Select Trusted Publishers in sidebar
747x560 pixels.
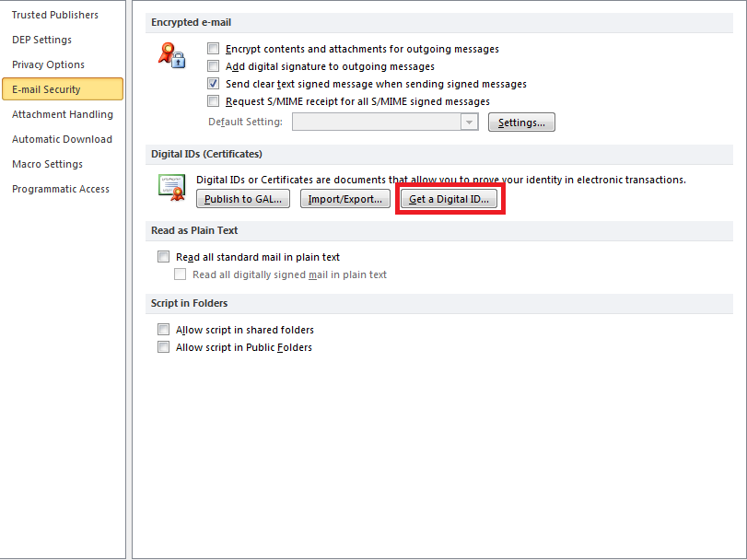(55, 15)
